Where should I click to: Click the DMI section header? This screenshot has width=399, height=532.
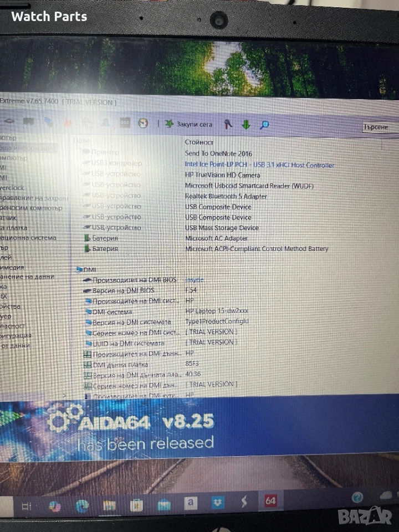tap(86, 269)
